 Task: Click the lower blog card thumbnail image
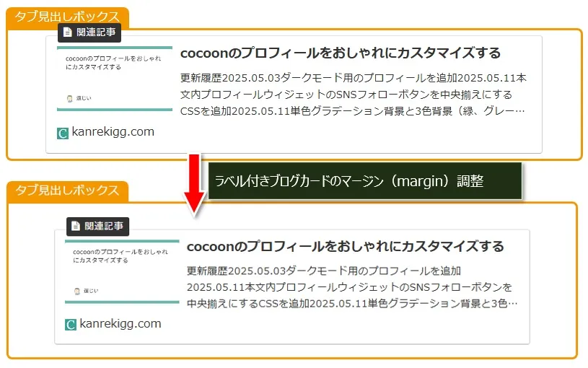pyautogui.click(x=122, y=271)
